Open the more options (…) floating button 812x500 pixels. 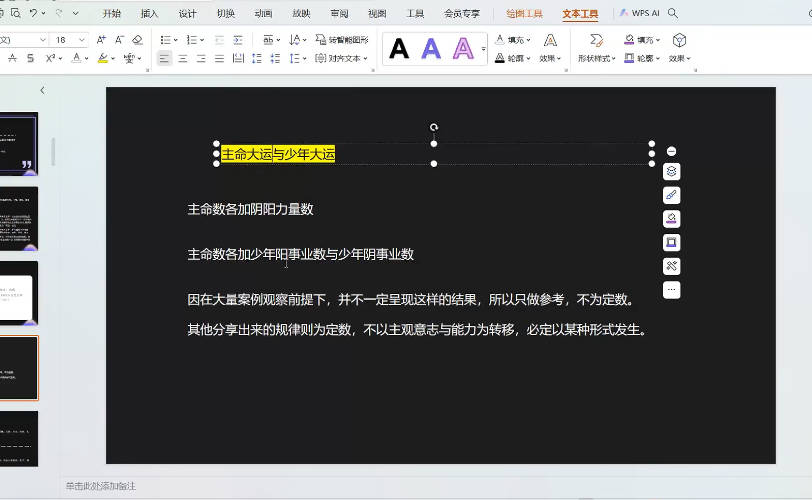(672, 290)
